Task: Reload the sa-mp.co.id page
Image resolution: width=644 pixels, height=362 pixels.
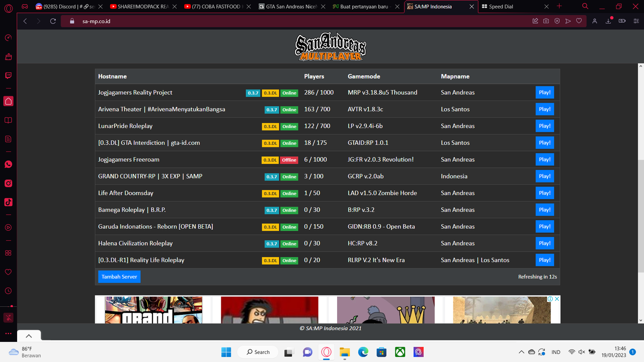Action: pyautogui.click(x=53, y=21)
